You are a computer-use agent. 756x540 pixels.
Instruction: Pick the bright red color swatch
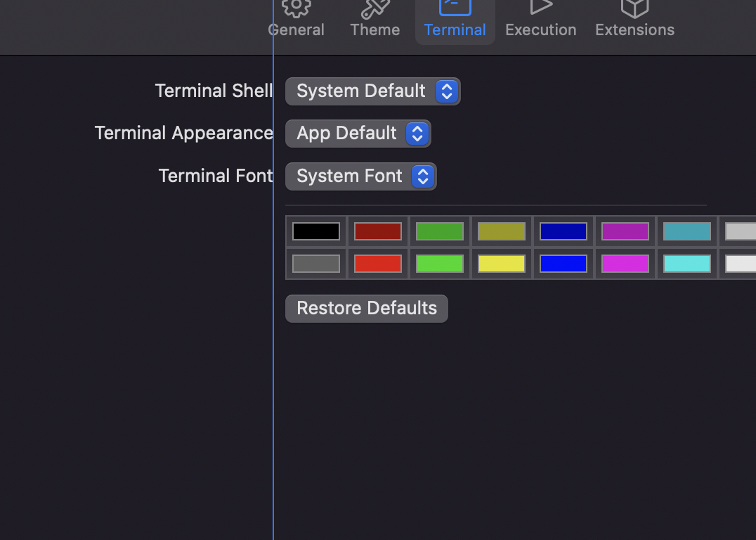click(377, 264)
